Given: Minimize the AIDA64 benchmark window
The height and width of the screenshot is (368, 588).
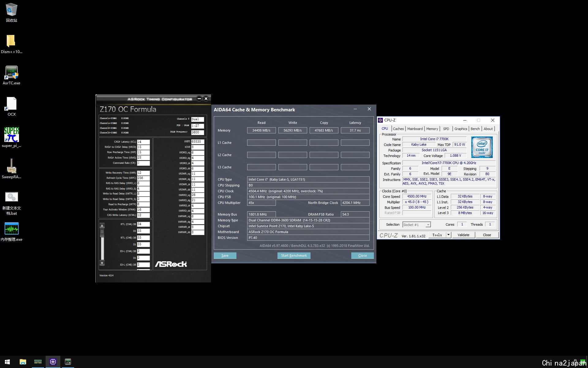Looking at the screenshot, I should point(355,109).
